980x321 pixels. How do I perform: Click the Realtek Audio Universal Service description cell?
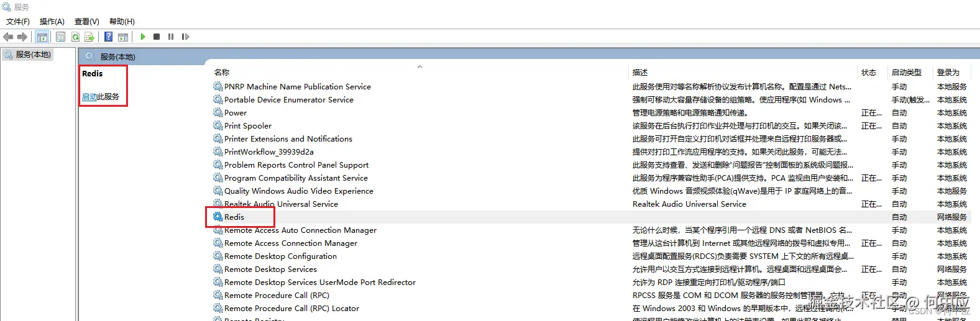click(x=689, y=204)
